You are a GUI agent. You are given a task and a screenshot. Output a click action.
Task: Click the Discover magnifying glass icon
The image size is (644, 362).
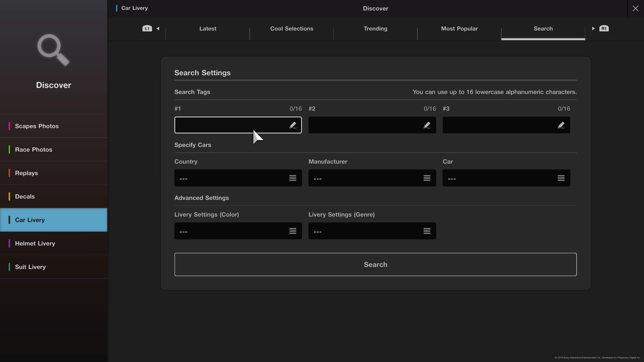pyautogui.click(x=53, y=50)
